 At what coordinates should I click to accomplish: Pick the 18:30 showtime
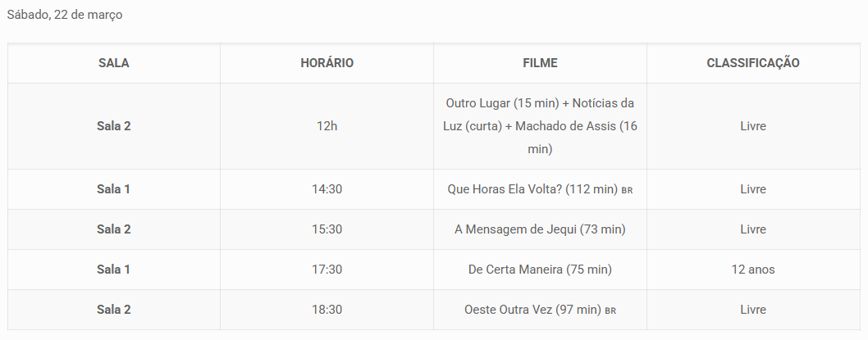point(327,310)
